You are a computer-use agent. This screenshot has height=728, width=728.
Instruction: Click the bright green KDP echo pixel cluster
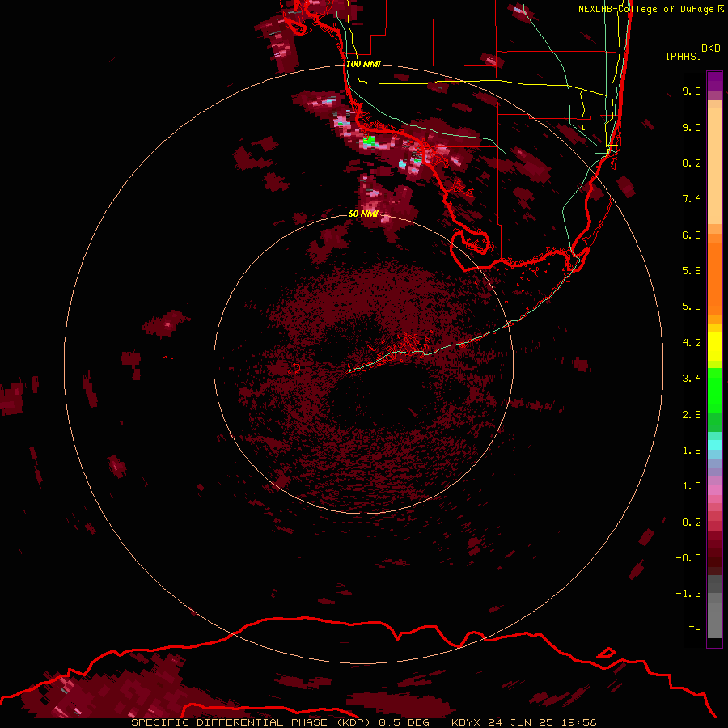pos(370,140)
